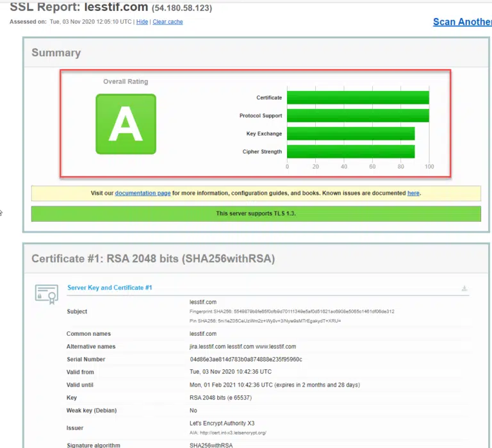Click the certificate badge icon

(x=46, y=294)
